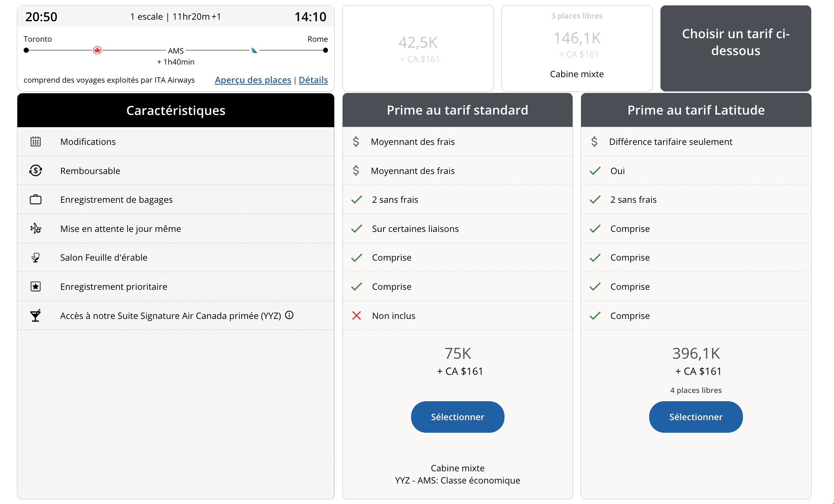The width and height of the screenshot is (834, 504).
Task: Click the standard checkmark in Salon Feuille d'érable row
Action: point(357,258)
